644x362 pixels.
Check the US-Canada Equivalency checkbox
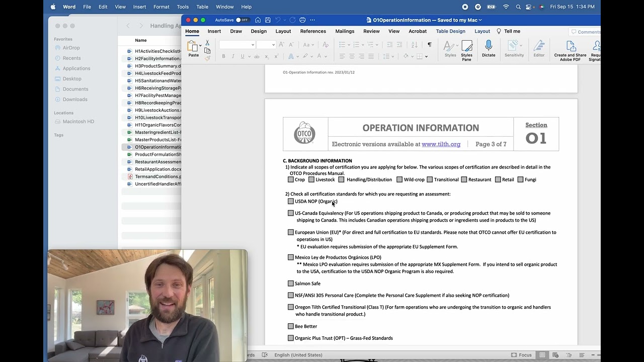291,213
